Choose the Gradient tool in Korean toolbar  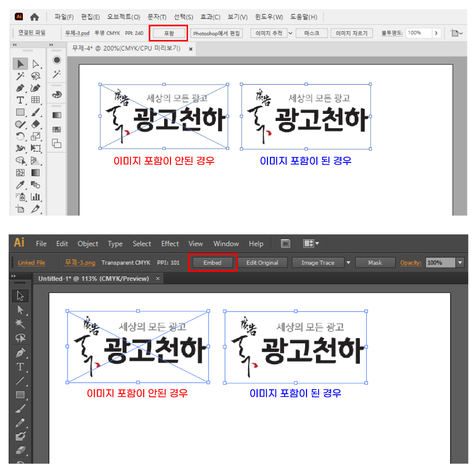pyautogui.click(x=36, y=172)
